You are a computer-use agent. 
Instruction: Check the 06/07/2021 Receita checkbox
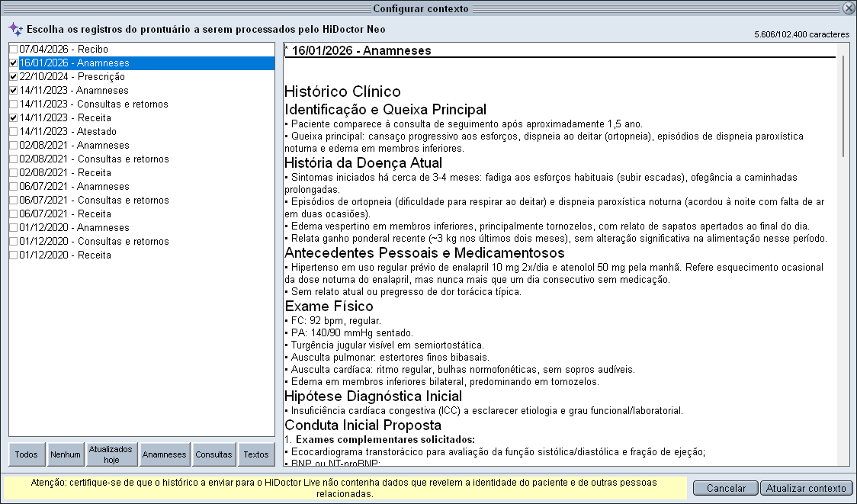pyautogui.click(x=14, y=213)
